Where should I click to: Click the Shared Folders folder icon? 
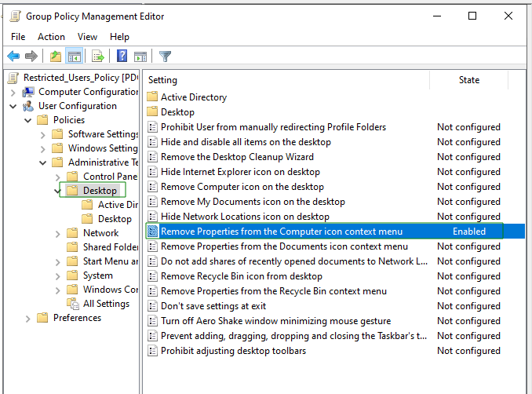(x=72, y=247)
